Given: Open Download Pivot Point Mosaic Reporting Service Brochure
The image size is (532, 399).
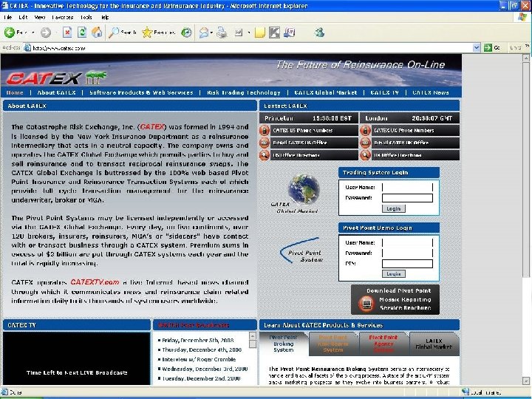Looking at the screenshot, I should (x=395, y=299).
